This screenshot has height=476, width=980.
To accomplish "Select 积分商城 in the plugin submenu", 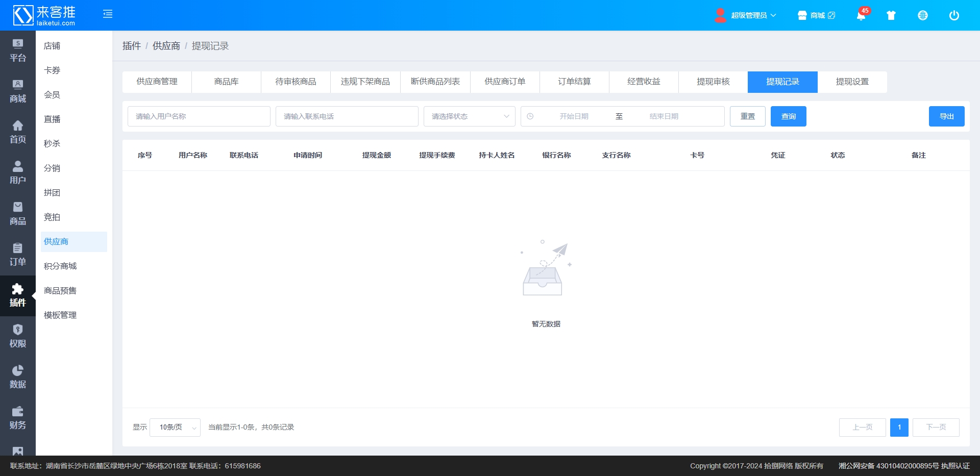I will (x=60, y=266).
